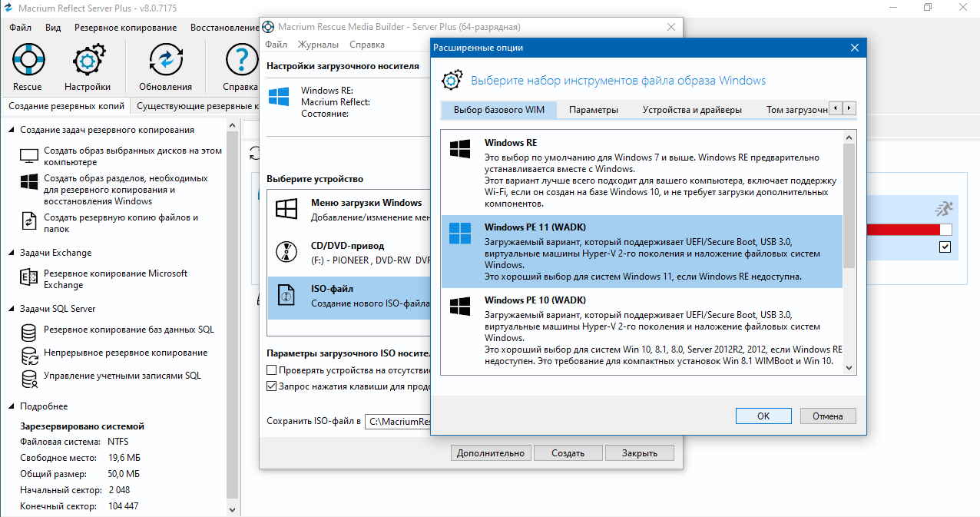Click SQL accounts management icon

click(x=29, y=379)
